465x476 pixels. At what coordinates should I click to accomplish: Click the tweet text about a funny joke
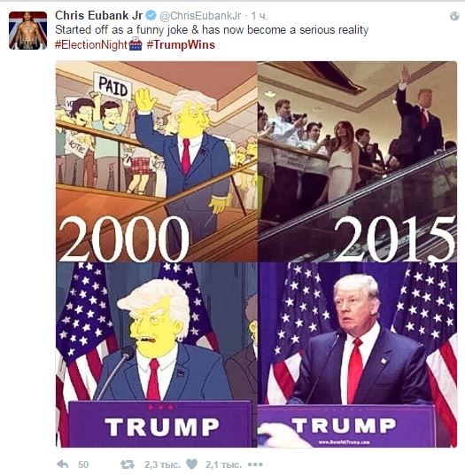point(212,30)
